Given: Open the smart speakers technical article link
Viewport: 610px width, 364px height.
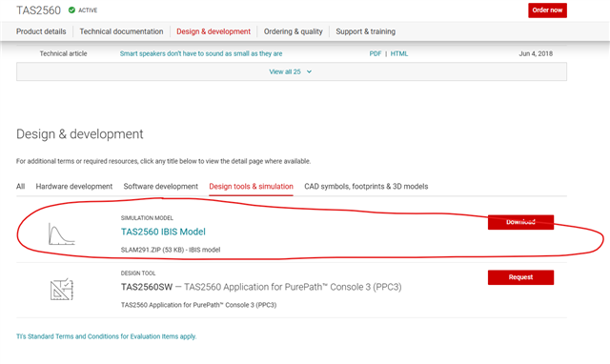Looking at the screenshot, I should click(201, 53).
